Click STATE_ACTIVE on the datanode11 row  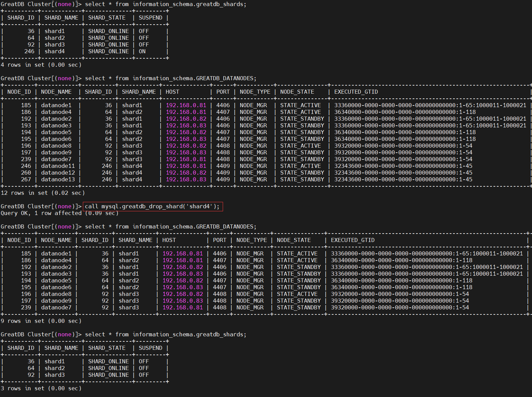301,166
